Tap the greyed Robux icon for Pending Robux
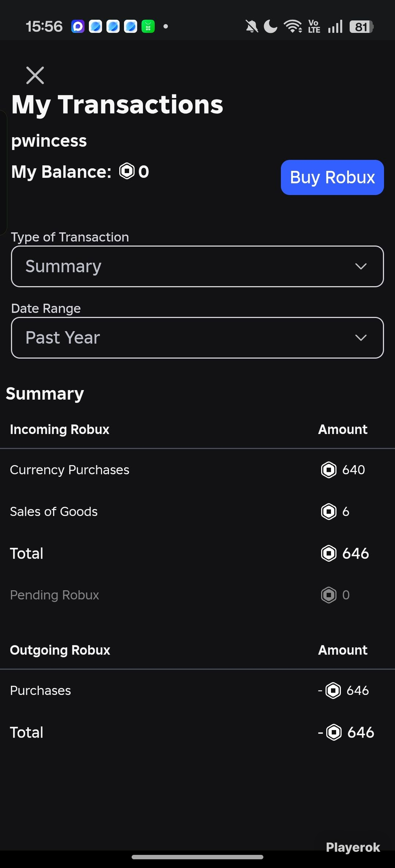Screen dimensions: 395x868 tap(329, 595)
